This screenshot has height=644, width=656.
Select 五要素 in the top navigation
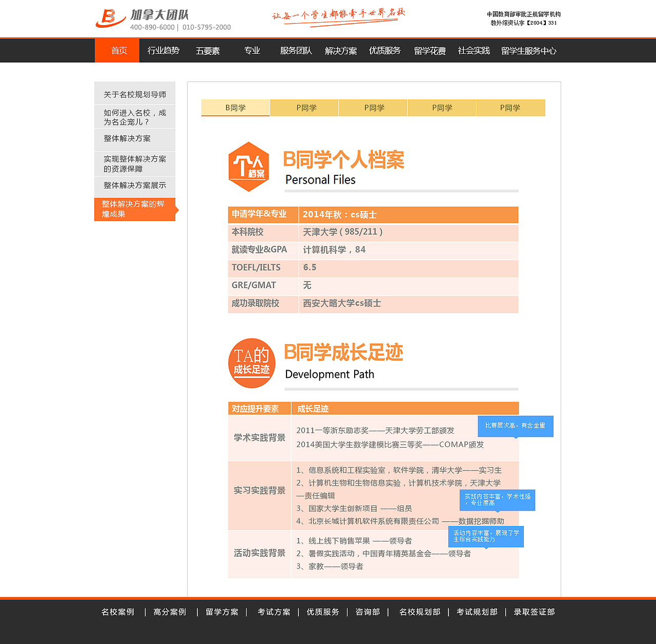(x=208, y=51)
